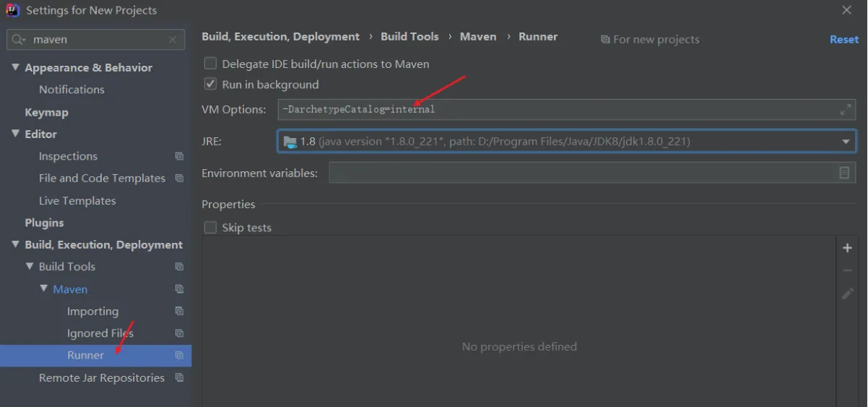868x407 pixels.
Task: Open the Keymap settings page
Action: [x=46, y=112]
